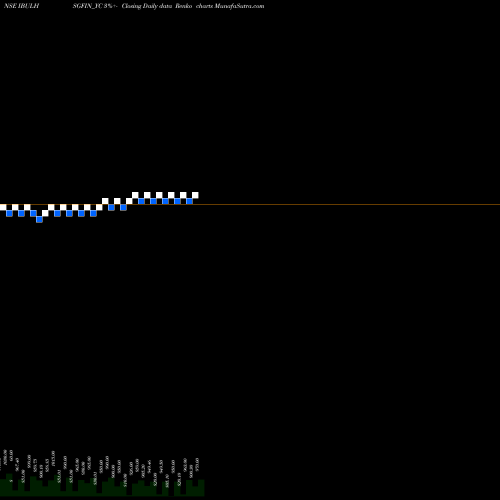Viewport: 500px width, 500px height.
Task: Select the lowest blue Renko brick
Action: pyautogui.click(x=39, y=219)
